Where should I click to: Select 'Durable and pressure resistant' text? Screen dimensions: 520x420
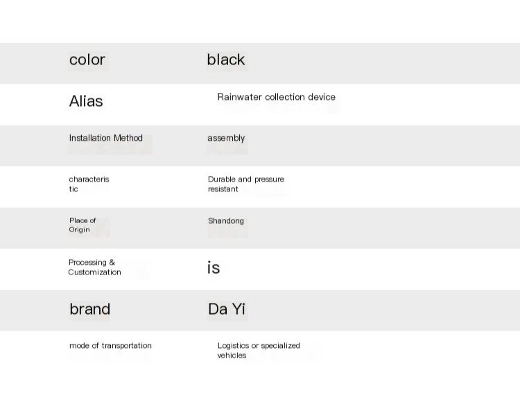(246, 184)
